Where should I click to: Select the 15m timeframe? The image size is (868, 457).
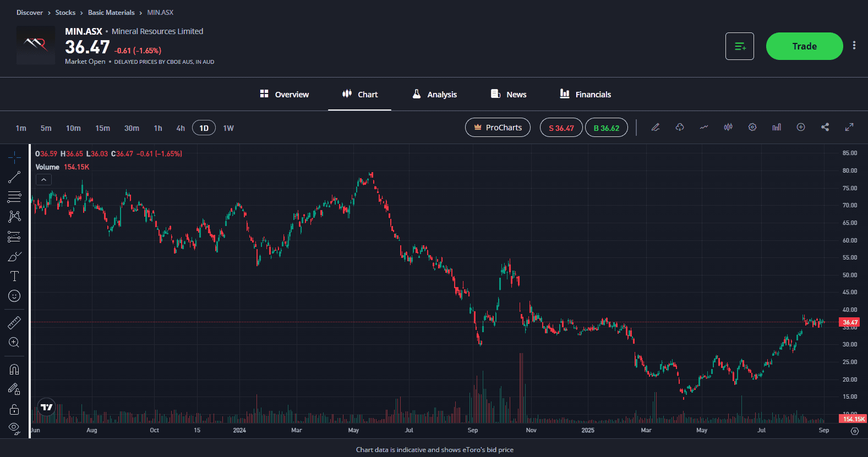tap(103, 128)
